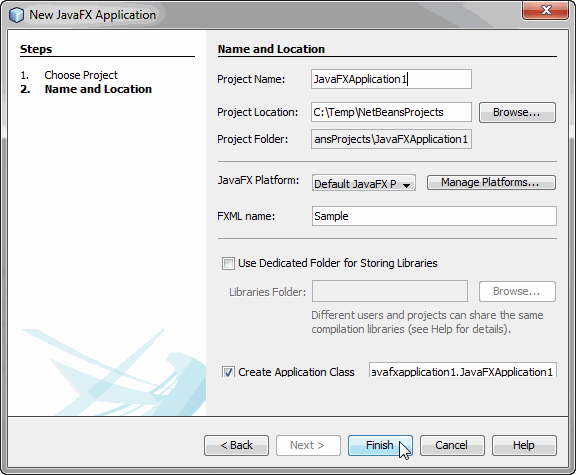The width and height of the screenshot is (576, 475).
Task: Click into the Project Name field
Action: tap(391, 79)
